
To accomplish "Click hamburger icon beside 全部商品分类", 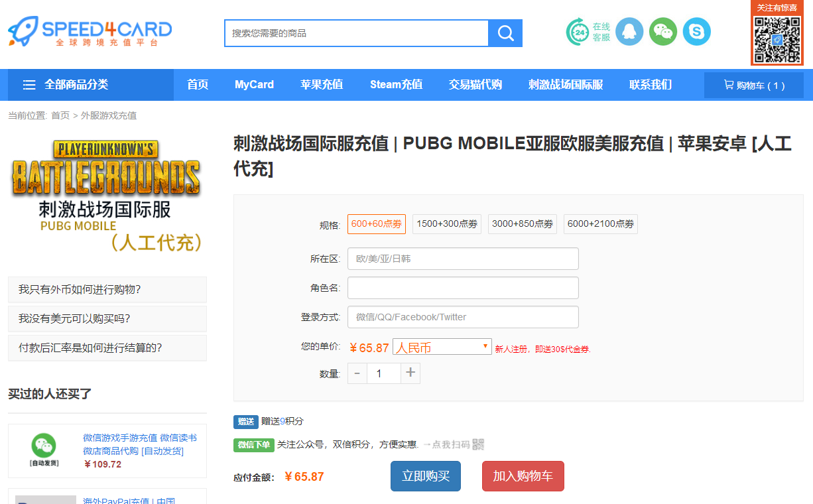I will (29, 85).
